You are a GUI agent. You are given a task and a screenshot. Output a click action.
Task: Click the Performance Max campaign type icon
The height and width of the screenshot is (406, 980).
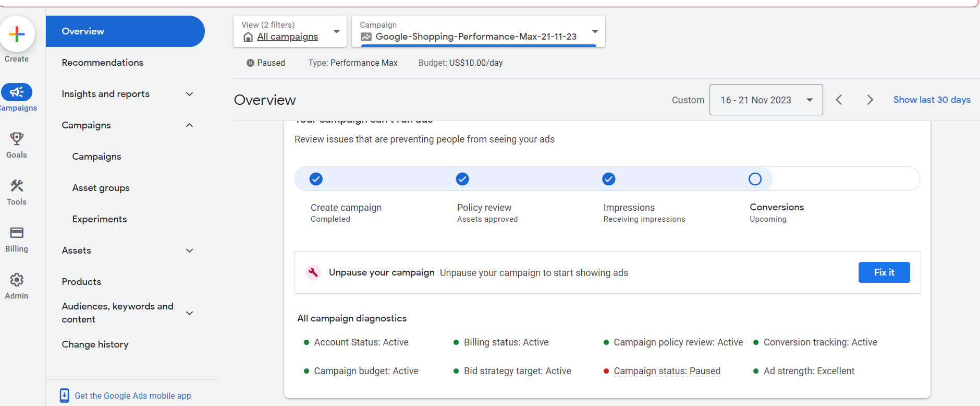click(366, 37)
